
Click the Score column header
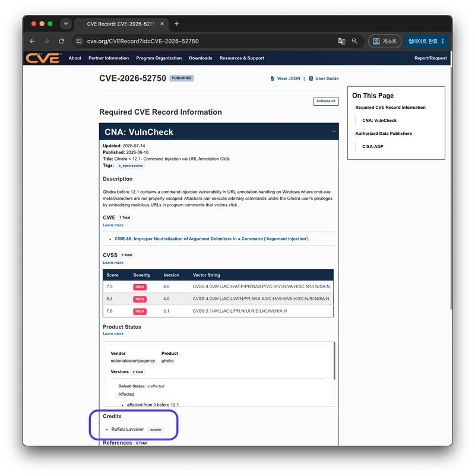[x=113, y=275]
